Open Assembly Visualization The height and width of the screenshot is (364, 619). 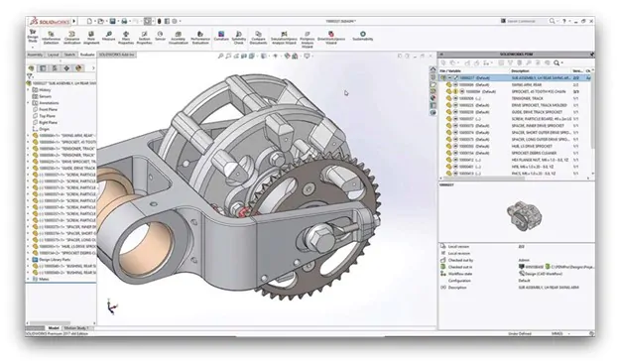point(179,38)
